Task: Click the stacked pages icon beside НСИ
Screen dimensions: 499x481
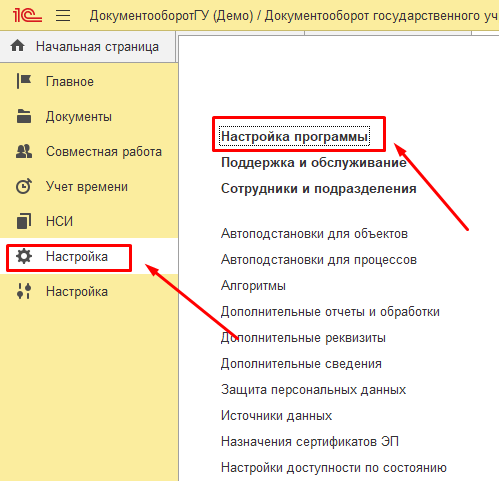Action: [24, 221]
